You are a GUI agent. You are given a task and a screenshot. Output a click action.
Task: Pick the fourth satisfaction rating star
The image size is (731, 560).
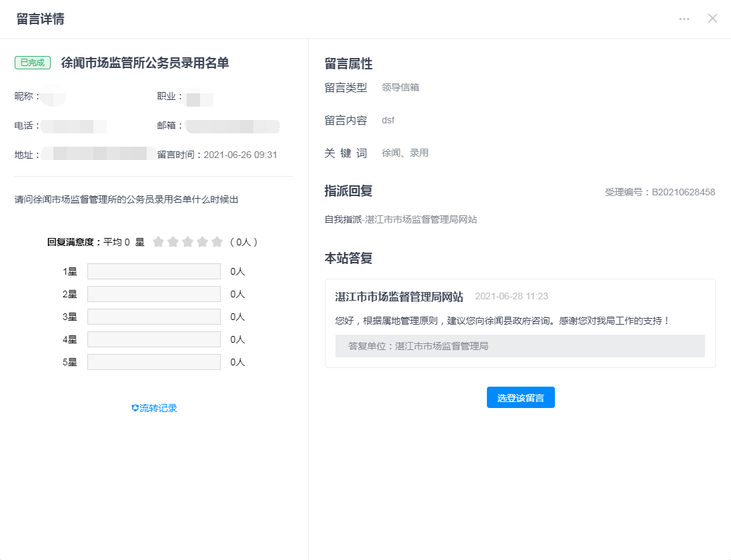point(202,242)
